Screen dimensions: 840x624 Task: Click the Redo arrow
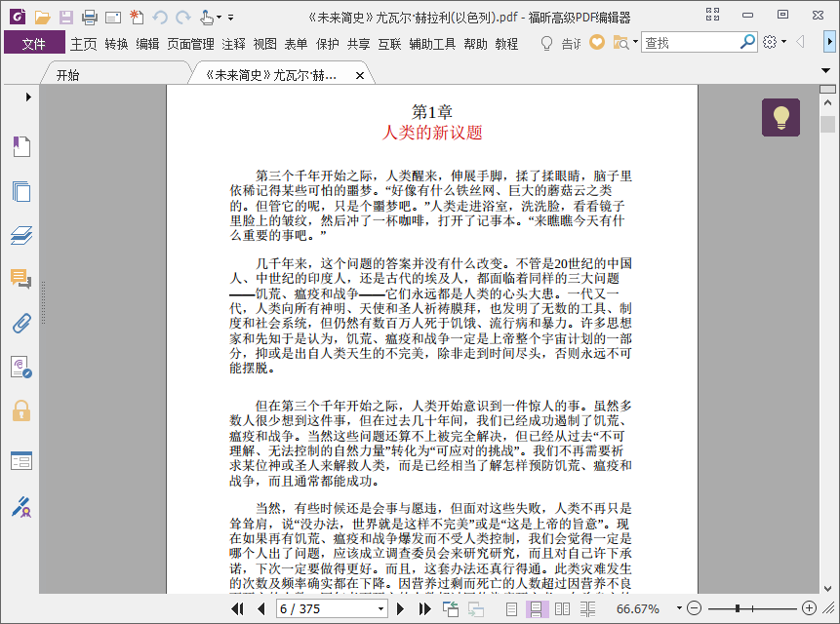(x=183, y=18)
